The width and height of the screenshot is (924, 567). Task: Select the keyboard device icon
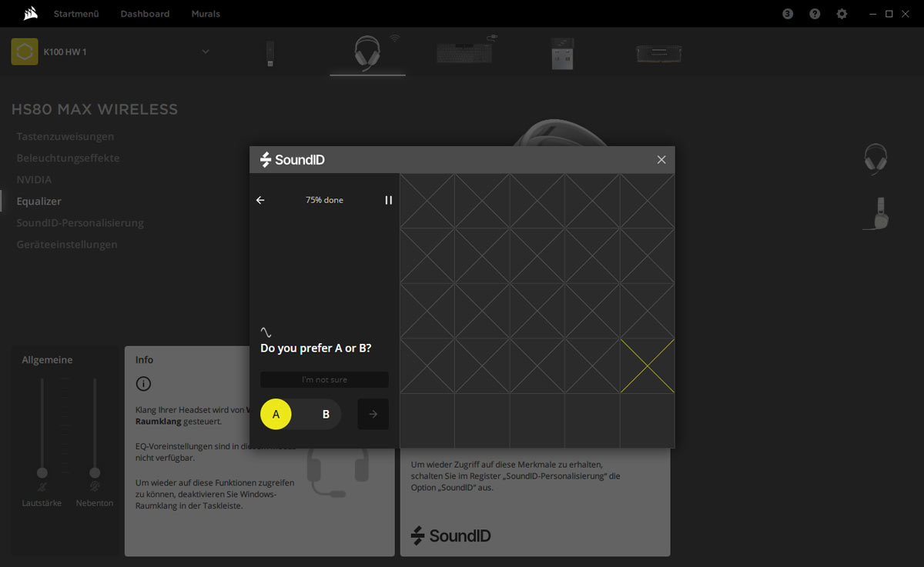click(464, 52)
